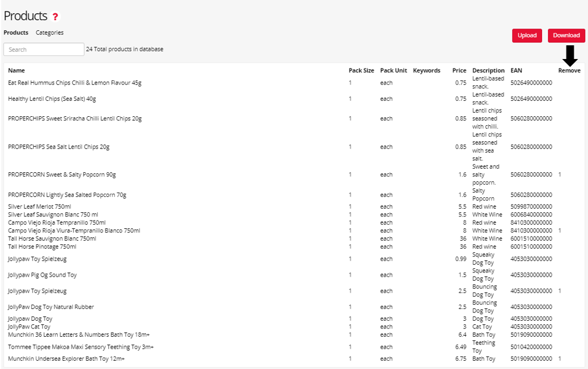
Task: Click the Products page heading
Action: click(x=26, y=16)
